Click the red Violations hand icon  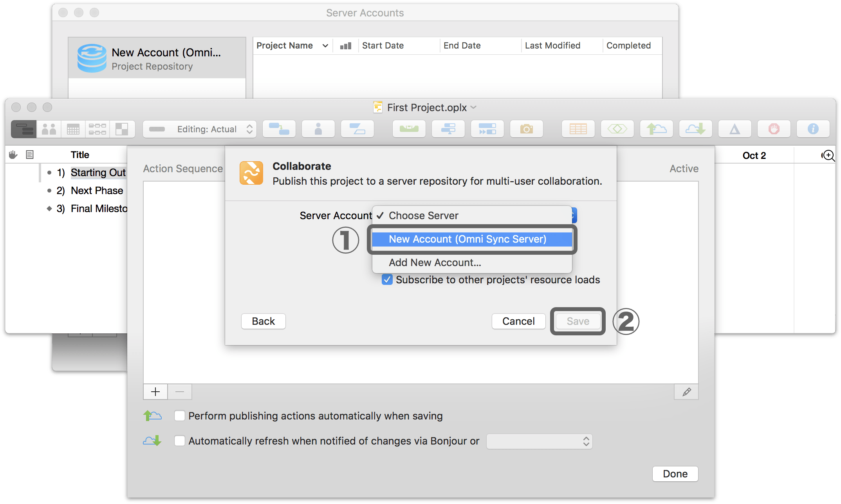pos(774,129)
